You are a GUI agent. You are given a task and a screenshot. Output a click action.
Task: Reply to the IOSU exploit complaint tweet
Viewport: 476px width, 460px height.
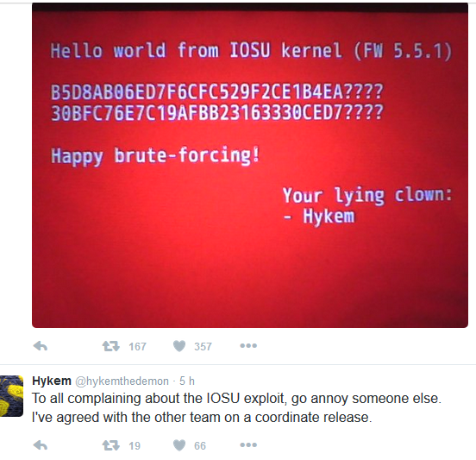click(40, 445)
